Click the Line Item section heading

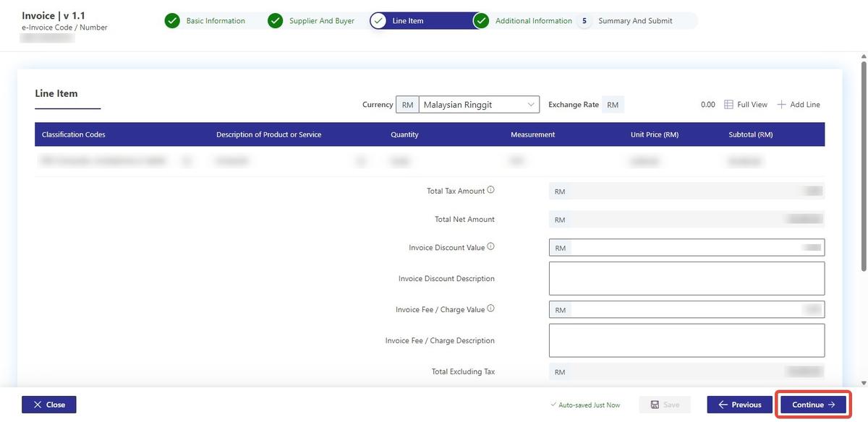56,93
